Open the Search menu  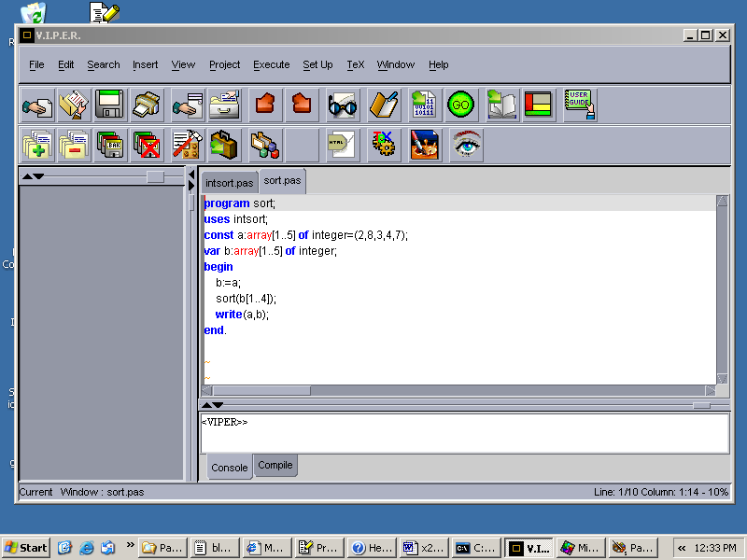pyautogui.click(x=104, y=64)
